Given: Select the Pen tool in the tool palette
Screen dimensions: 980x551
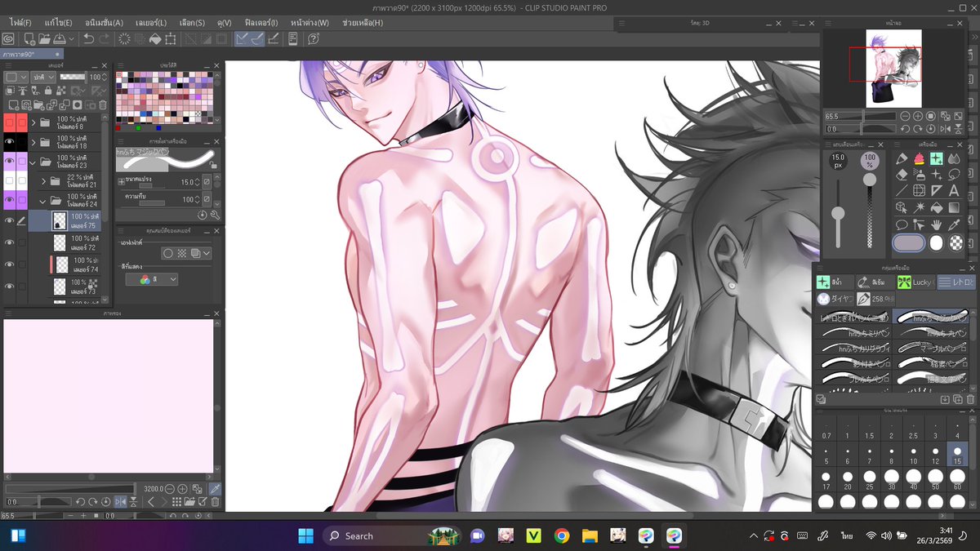Looking at the screenshot, I should 902,158.
